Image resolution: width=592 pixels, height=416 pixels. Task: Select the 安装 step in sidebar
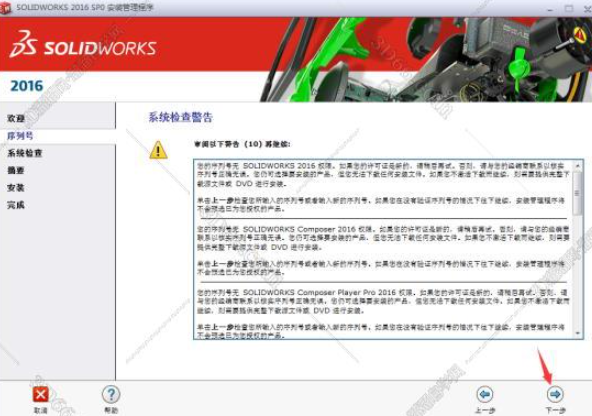pos(16,188)
